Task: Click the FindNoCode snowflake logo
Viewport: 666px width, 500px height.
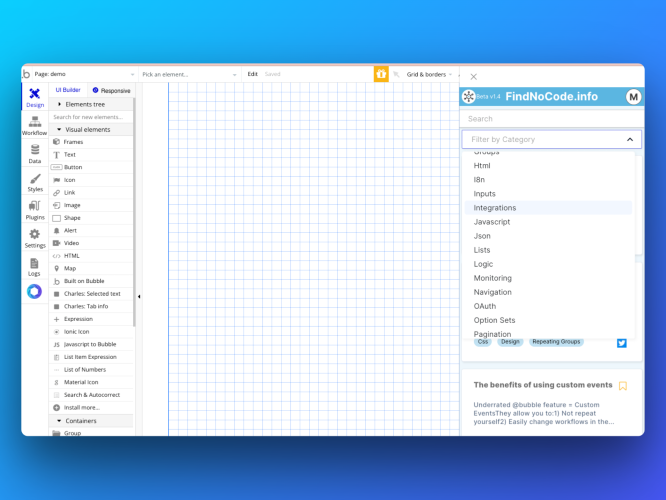Action: point(468,97)
